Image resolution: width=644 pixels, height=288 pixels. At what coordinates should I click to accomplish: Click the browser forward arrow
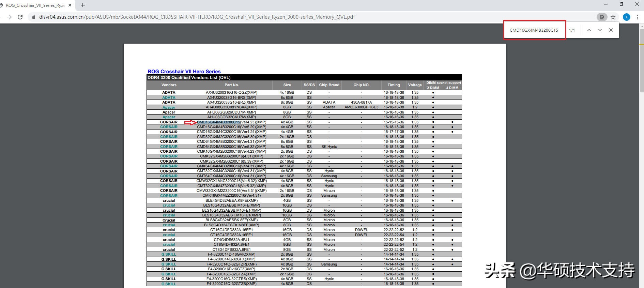tap(9, 17)
